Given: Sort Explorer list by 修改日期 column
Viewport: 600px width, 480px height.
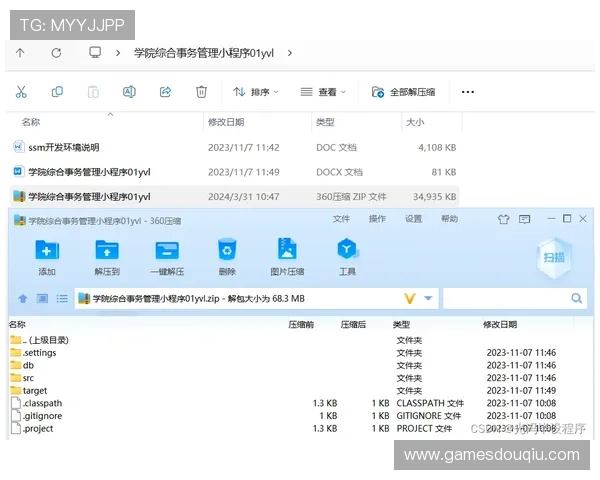Looking at the screenshot, I should 226,122.
